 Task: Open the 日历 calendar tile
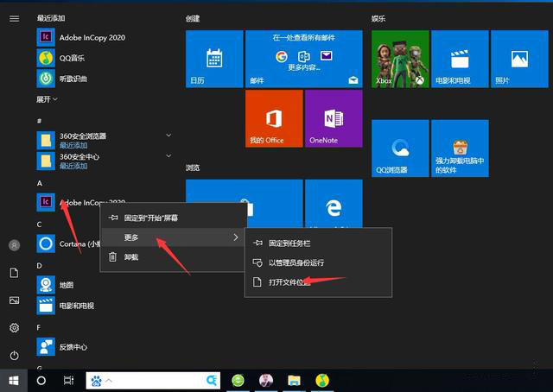pos(214,59)
